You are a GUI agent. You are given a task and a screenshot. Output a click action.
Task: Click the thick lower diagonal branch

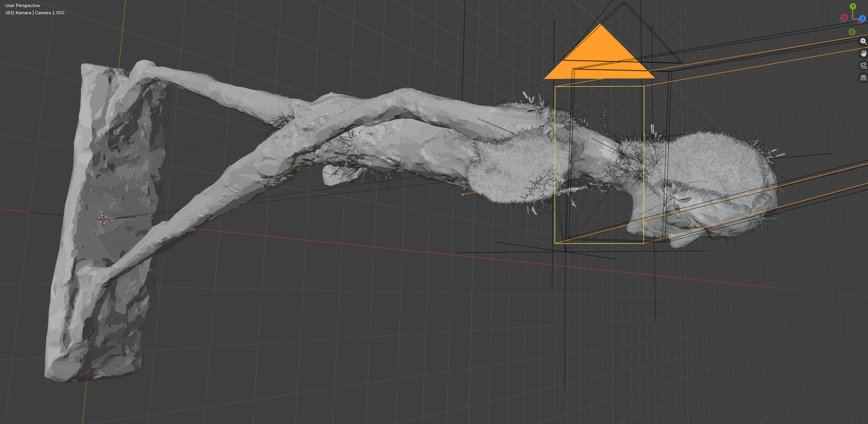point(202,209)
